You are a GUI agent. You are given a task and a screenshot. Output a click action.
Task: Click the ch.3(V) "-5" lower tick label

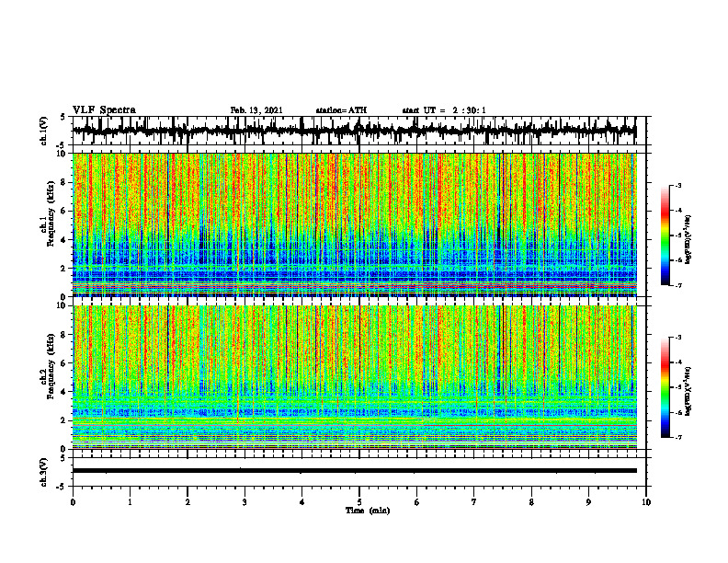coord(62,487)
